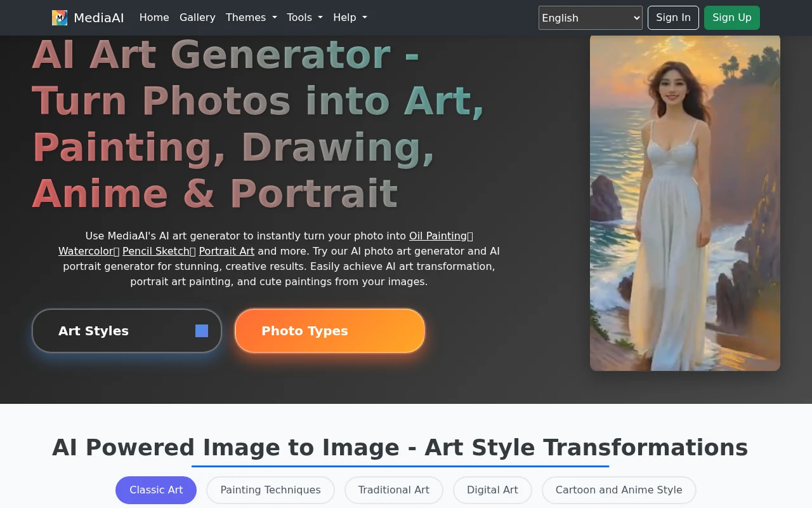Open the Portrait Art link
The height and width of the screenshot is (508, 812).
[226, 251]
